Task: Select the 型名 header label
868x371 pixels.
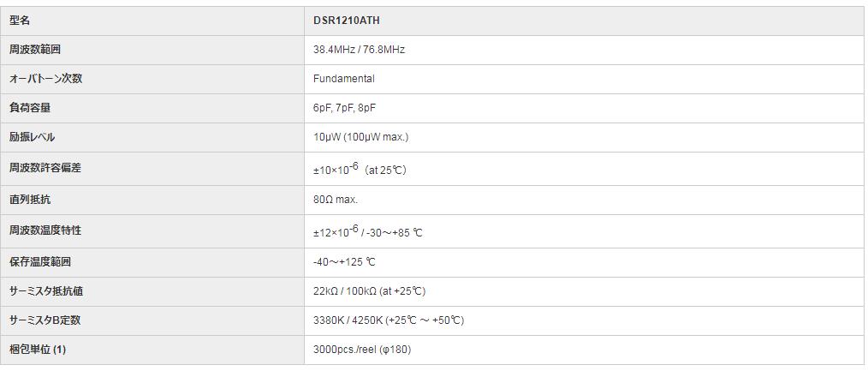Action: pyautogui.click(x=20, y=21)
